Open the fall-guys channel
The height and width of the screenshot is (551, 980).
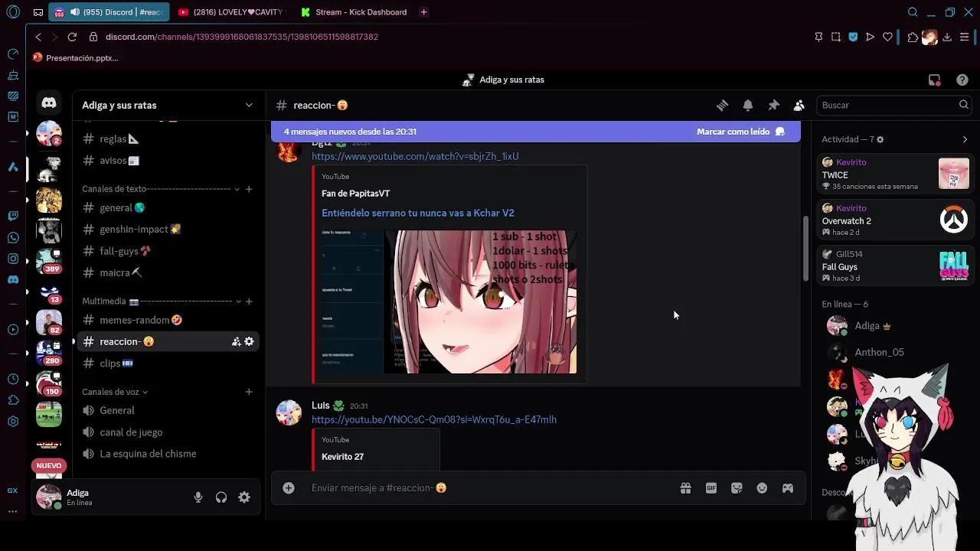(x=168, y=251)
